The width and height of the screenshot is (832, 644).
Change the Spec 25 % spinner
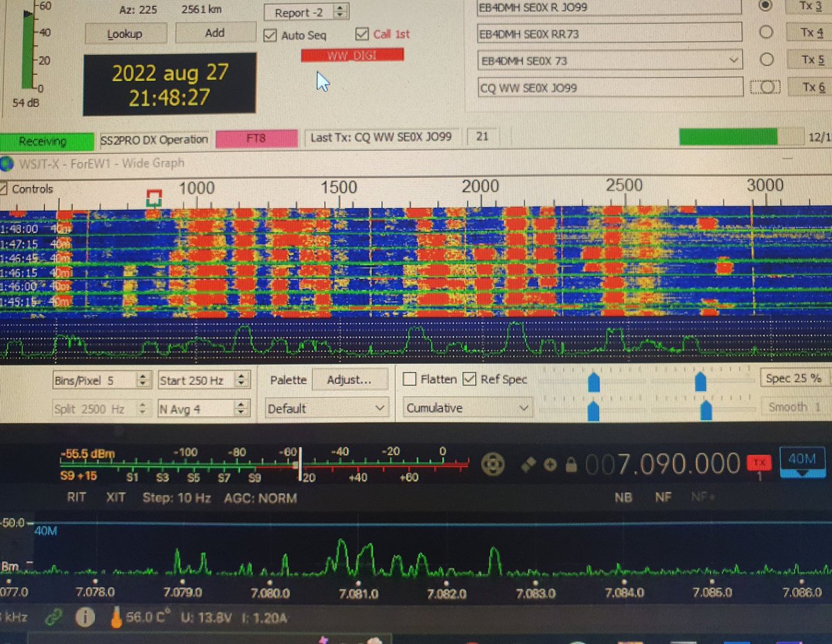796,378
